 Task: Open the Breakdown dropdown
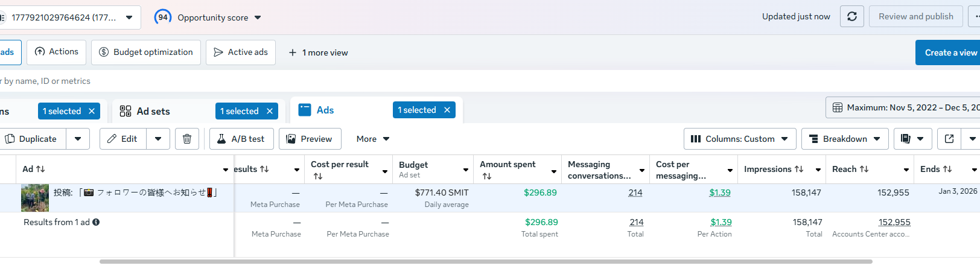point(845,139)
